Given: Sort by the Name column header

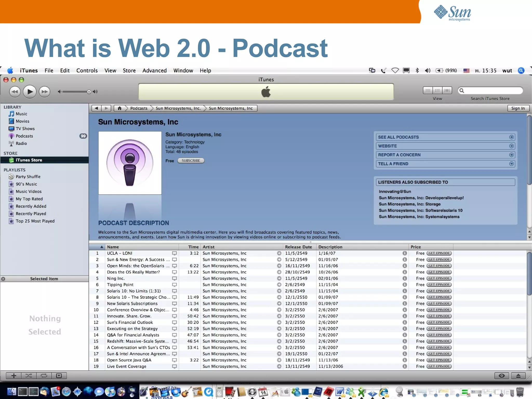Looking at the screenshot, I should click(142, 247).
